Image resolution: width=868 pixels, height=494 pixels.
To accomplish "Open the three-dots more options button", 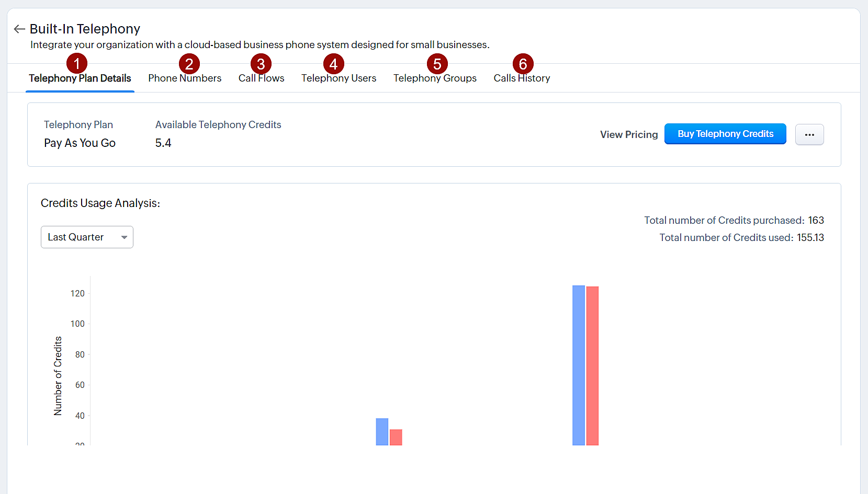I will tap(809, 135).
